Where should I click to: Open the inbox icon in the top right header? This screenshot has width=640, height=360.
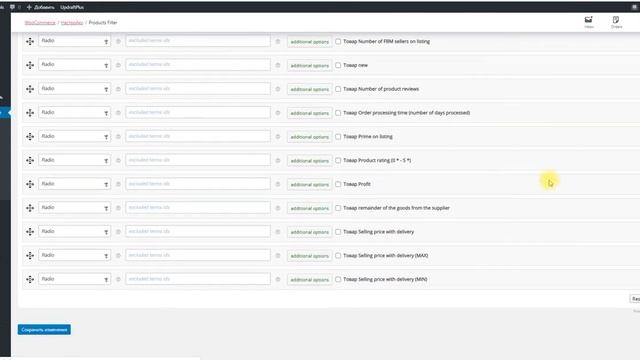[589, 22]
